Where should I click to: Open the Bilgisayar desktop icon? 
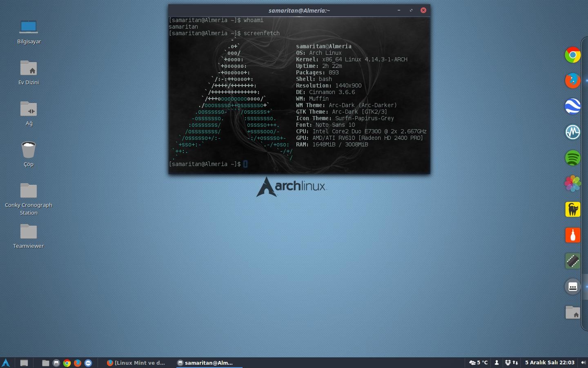click(29, 32)
